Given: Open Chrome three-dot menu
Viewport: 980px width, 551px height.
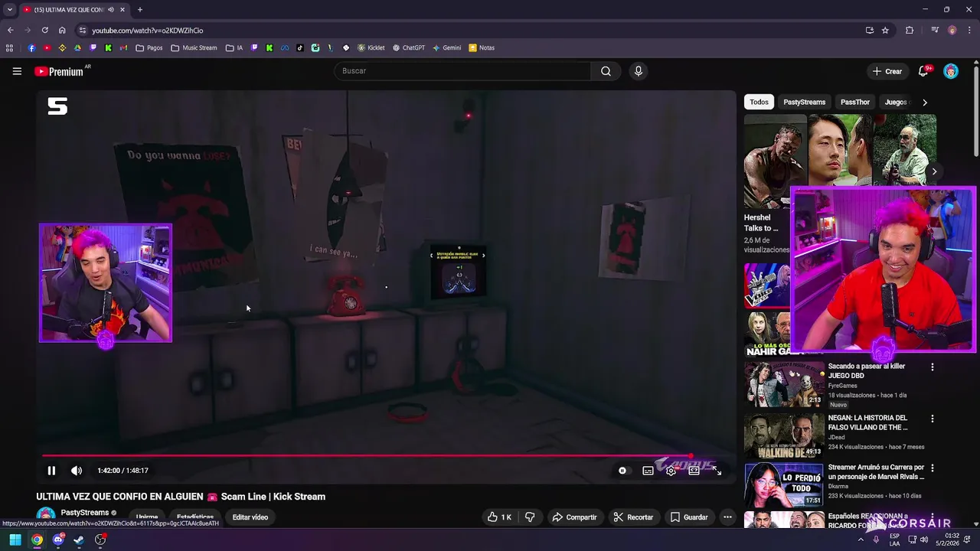Looking at the screenshot, I should tap(969, 31).
